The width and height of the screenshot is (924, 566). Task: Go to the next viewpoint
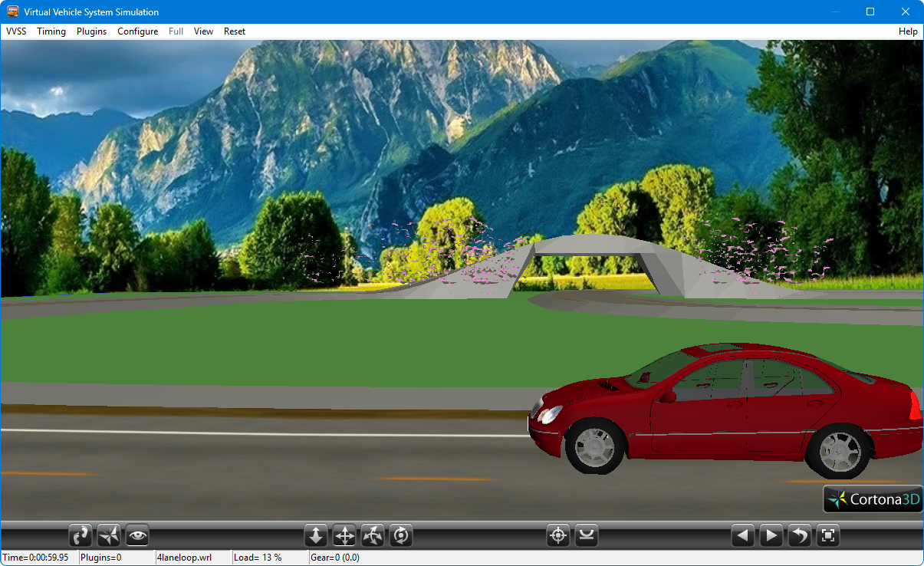tap(771, 535)
